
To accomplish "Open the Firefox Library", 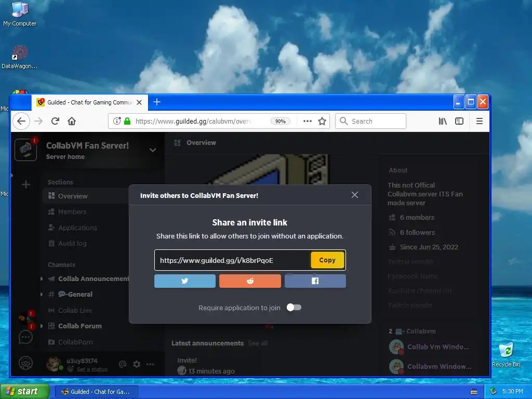I will point(443,121).
